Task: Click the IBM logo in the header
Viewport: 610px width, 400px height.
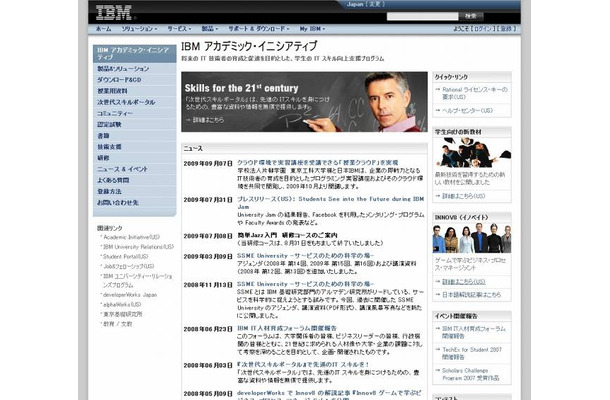Action: point(114,12)
